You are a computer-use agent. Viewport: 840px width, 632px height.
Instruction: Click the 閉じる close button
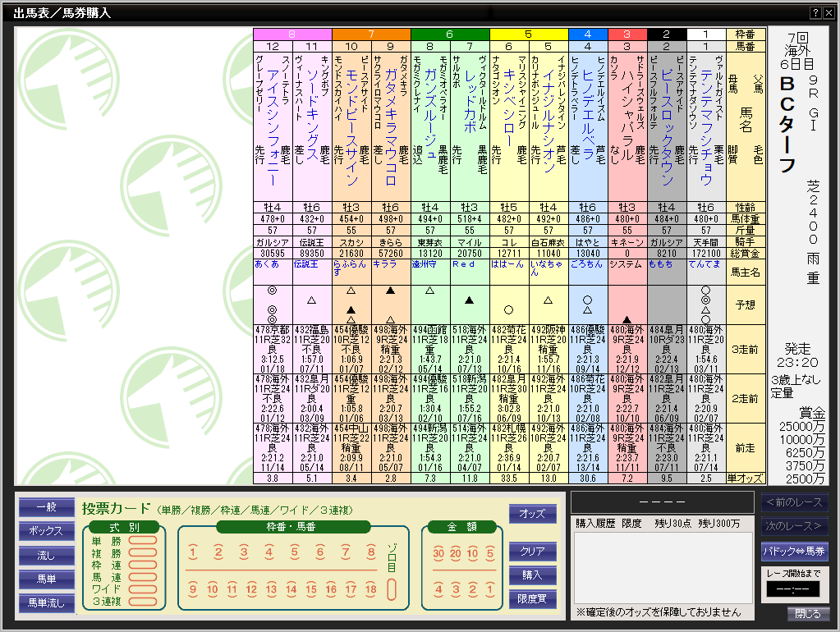pos(808,614)
